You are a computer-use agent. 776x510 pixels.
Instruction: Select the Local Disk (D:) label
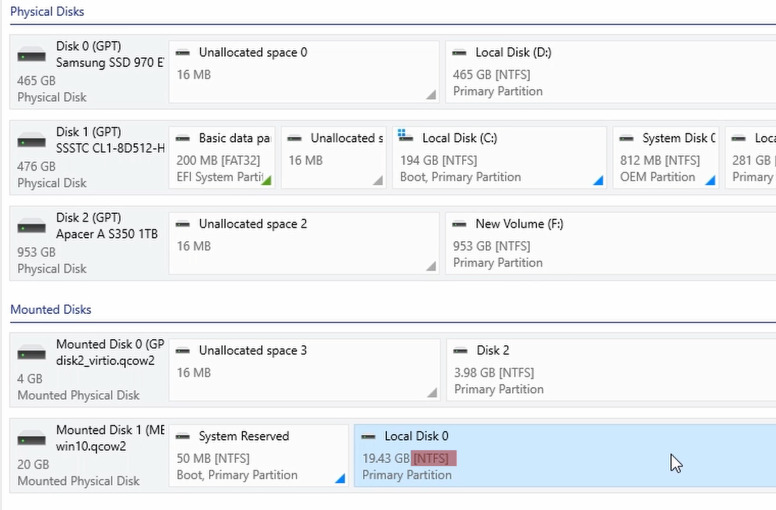pos(514,52)
